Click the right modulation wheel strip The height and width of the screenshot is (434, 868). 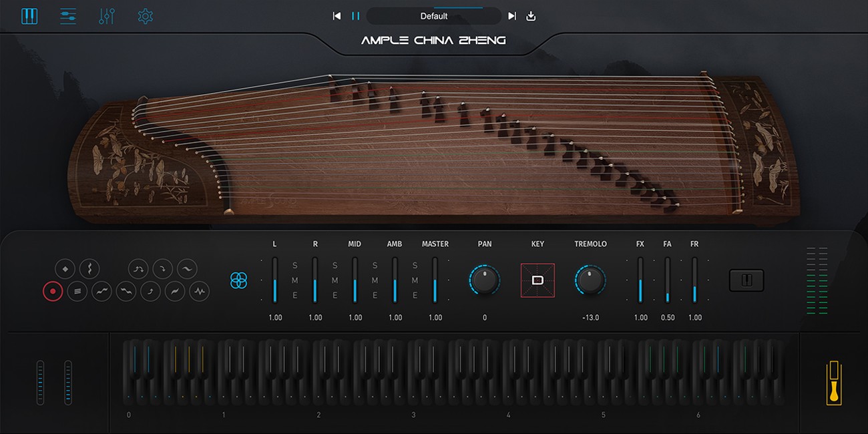[x=68, y=383]
